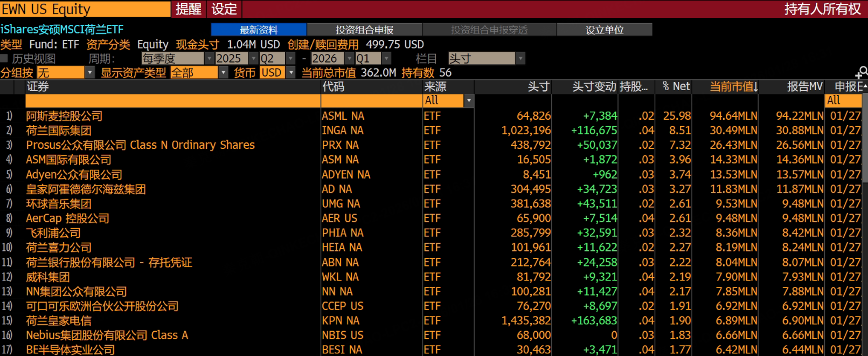Open the 每季度 period dropdown
868x356 pixels.
click(178, 58)
